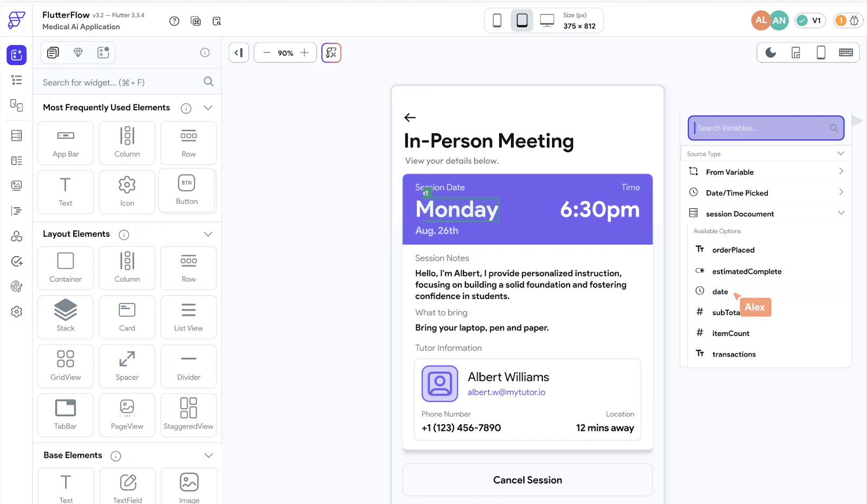The height and width of the screenshot is (504, 867).
Task: Choose the estimatedComplete option
Action: pyautogui.click(x=747, y=272)
